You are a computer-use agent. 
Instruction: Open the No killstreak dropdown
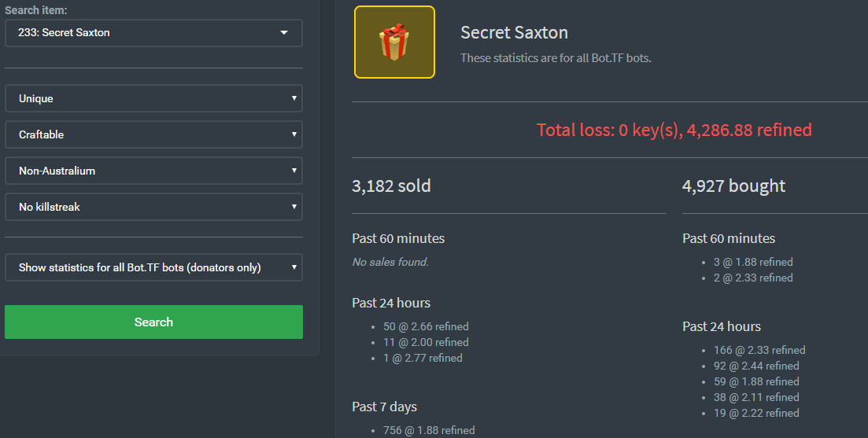click(x=154, y=207)
